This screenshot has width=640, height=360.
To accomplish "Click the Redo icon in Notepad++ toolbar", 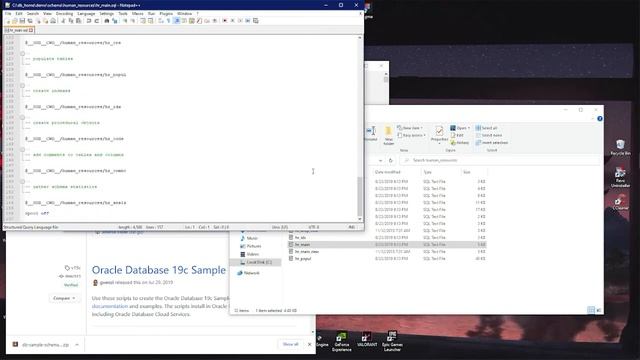I will pyautogui.click(x=97, y=21).
